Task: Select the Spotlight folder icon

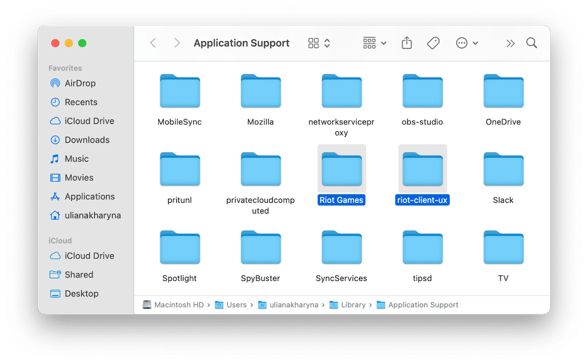Action: [180, 248]
